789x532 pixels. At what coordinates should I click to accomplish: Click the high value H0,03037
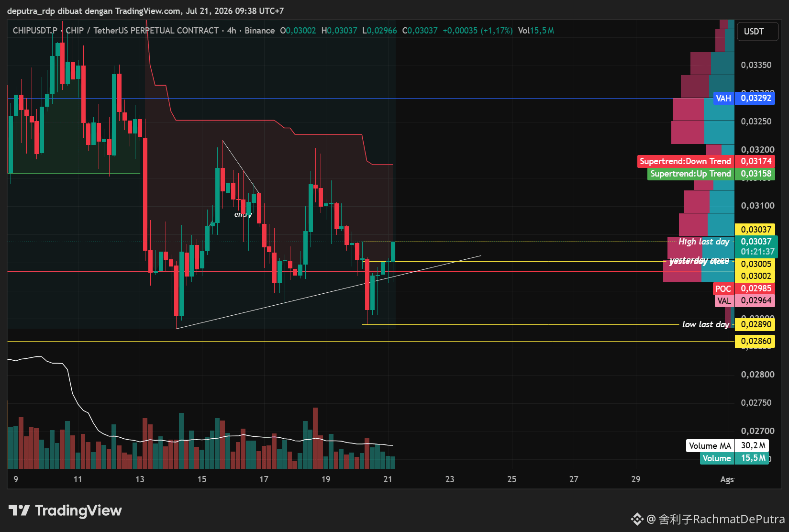339,31
